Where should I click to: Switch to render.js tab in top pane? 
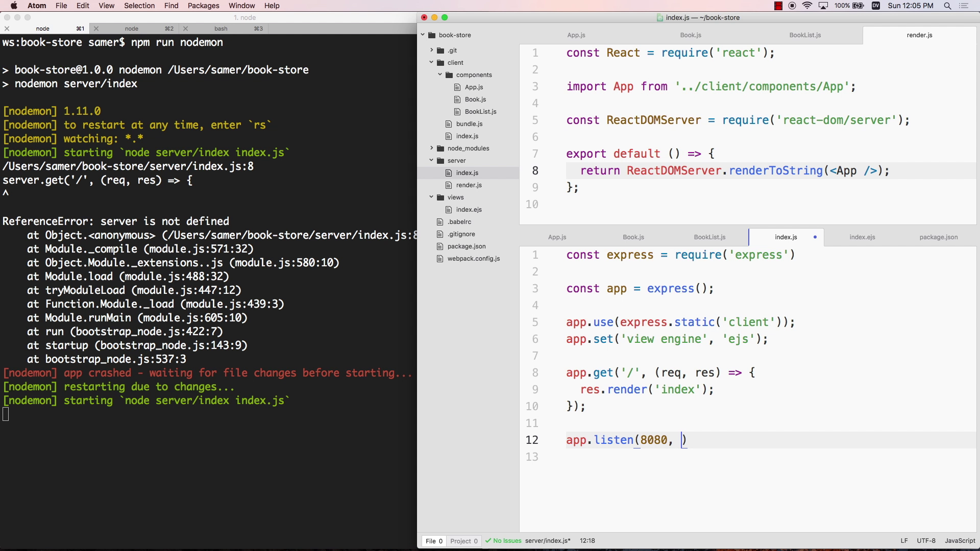pos(919,35)
